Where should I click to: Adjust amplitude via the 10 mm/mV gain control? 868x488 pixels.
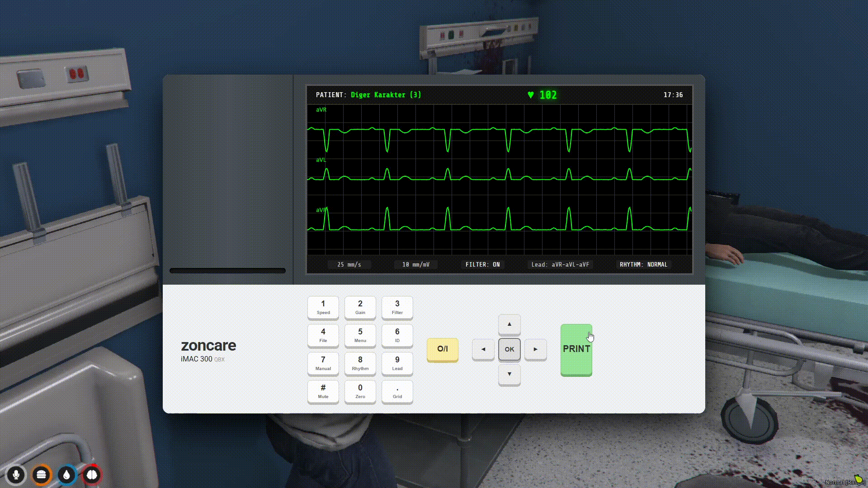[x=415, y=264]
